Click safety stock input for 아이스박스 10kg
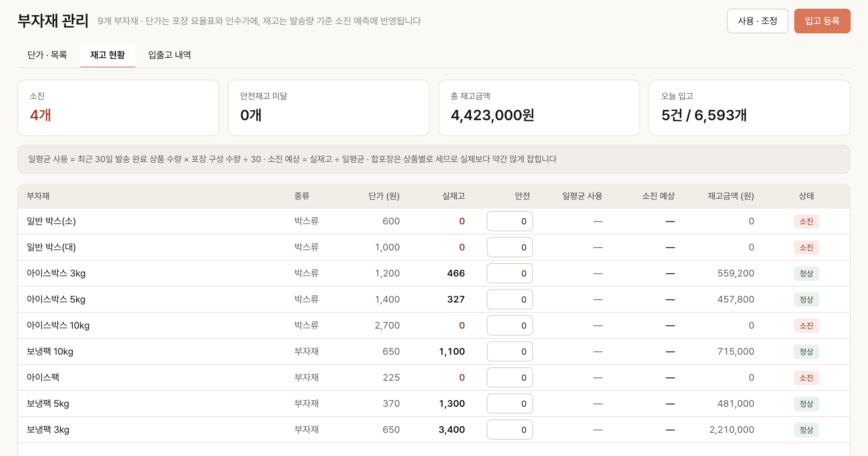The image size is (868, 456). click(x=510, y=325)
